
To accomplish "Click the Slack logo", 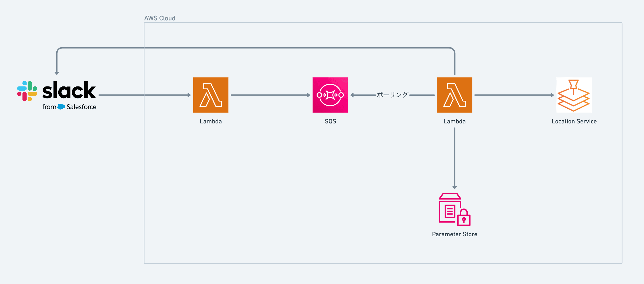I will pyautogui.click(x=57, y=95).
